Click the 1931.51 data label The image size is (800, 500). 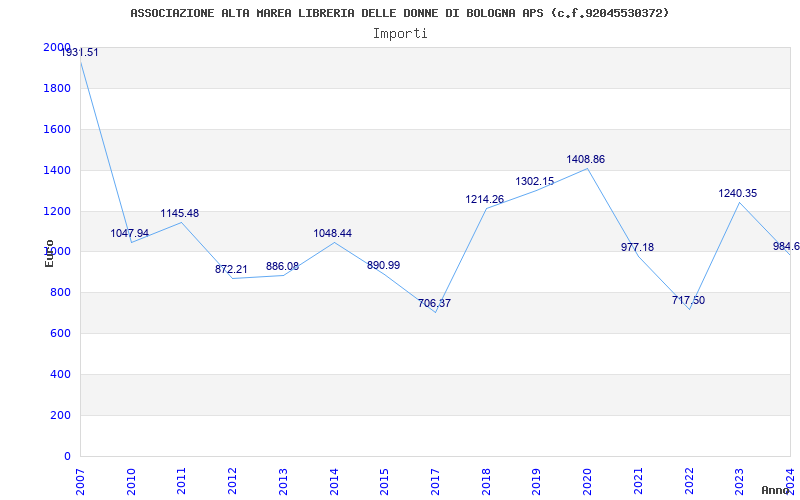click(x=79, y=52)
